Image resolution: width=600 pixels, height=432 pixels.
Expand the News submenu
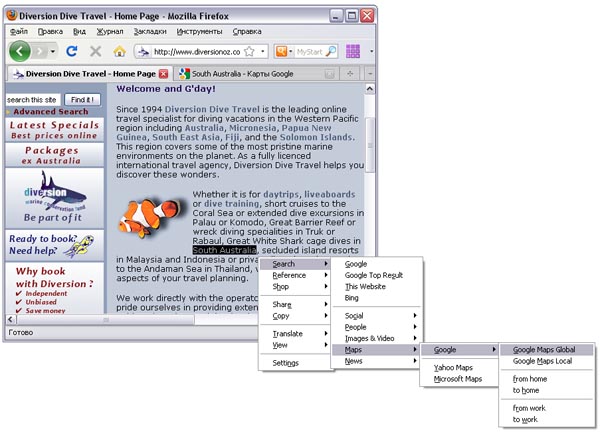[x=377, y=361]
